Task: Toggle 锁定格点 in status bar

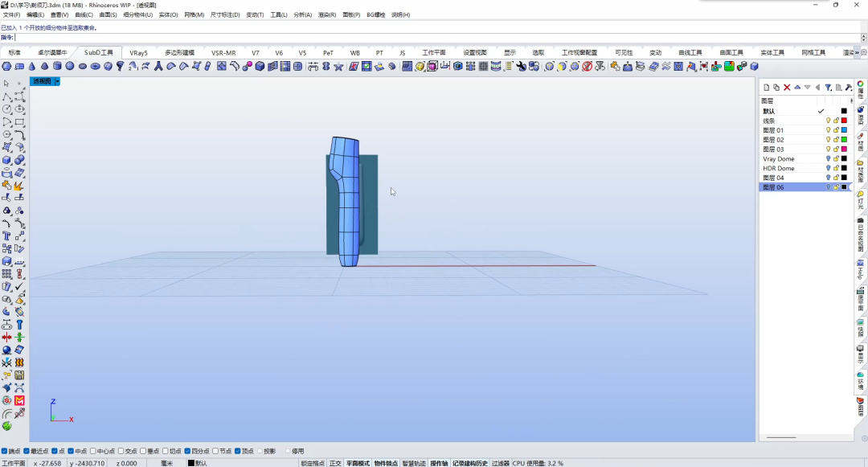Action: click(x=313, y=463)
